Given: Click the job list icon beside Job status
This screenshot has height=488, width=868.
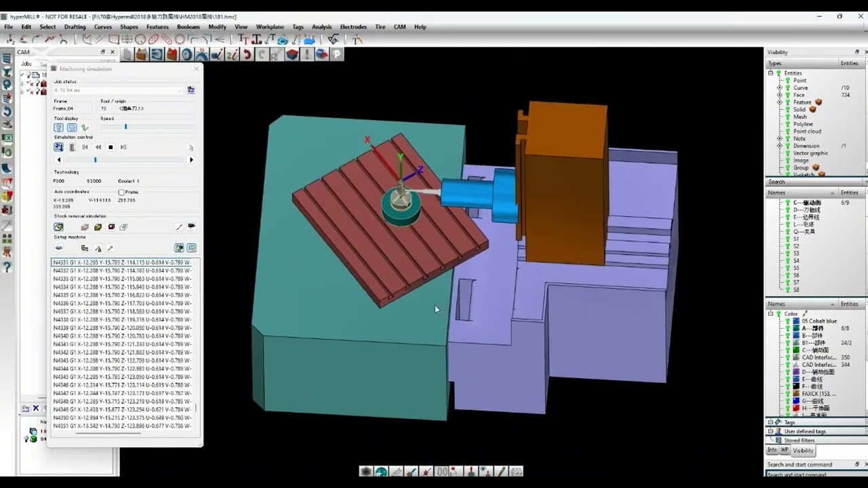Looking at the screenshot, I should 191,90.
